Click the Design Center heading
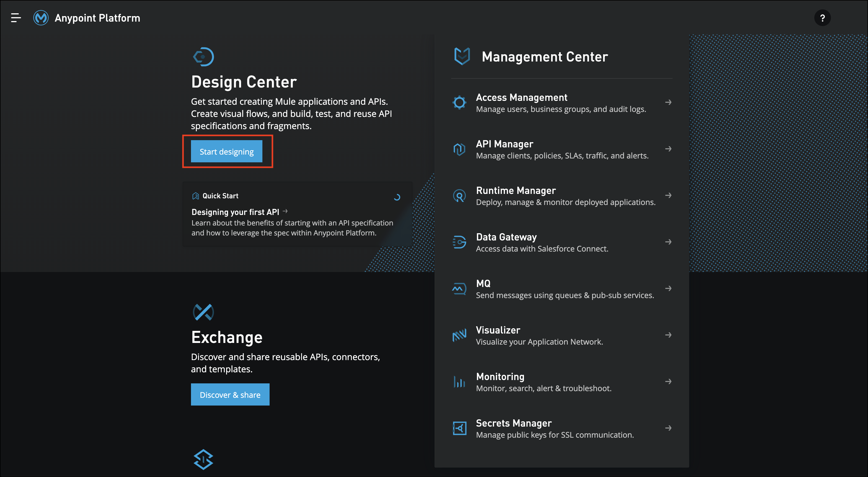Viewport: 868px width, 477px height. point(244,82)
